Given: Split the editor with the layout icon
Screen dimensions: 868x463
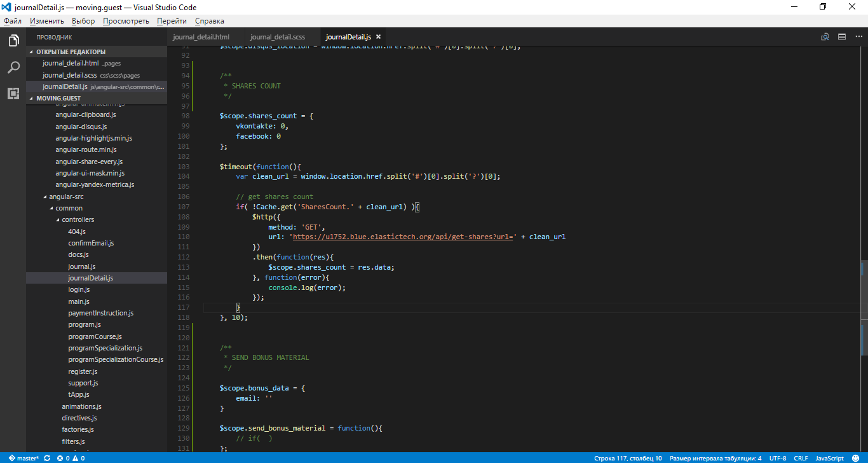Looking at the screenshot, I should point(841,37).
